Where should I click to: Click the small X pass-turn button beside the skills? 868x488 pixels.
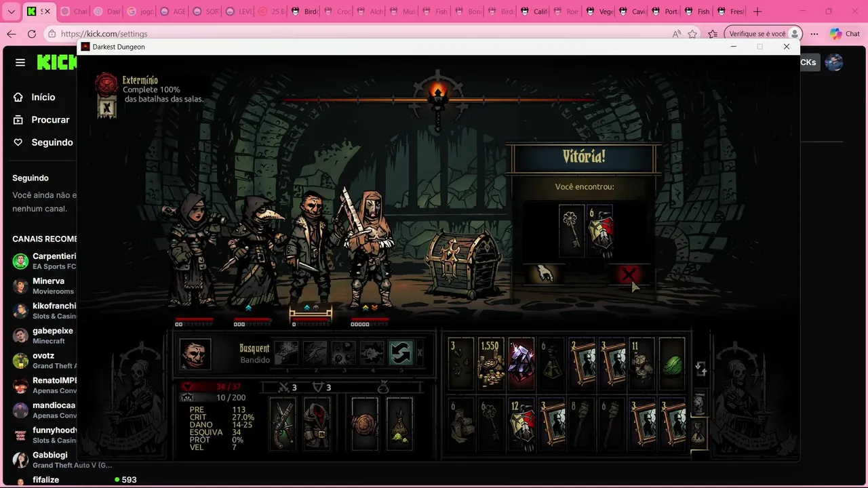[419, 353]
